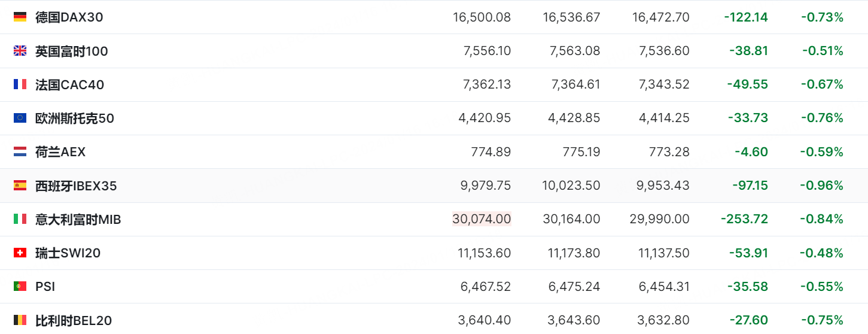Select the 荷兰AEX index name
868x334 pixels.
(x=60, y=152)
